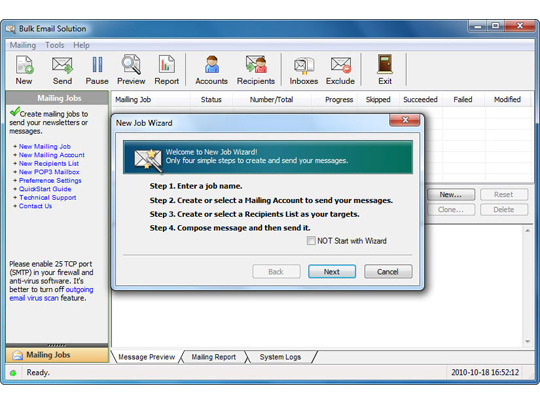The width and height of the screenshot is (540, 405).
Task: Click Step 1. Enter a job name text
Action: click(196, 186)
